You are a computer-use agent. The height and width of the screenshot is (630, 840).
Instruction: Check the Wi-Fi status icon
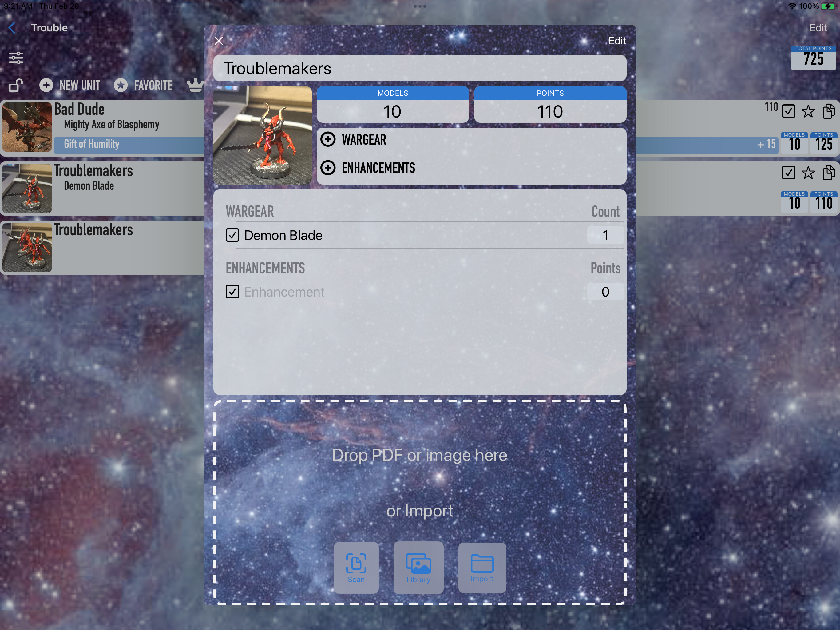pyautogui.click(x=792, y=6)
